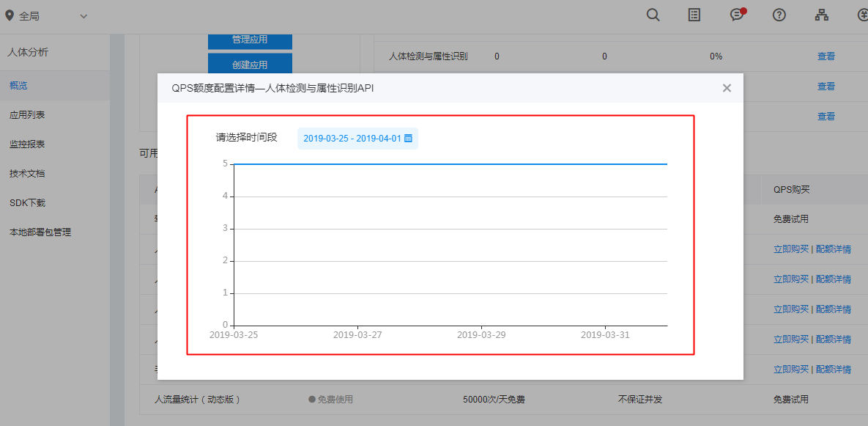Click the blue QPS line at value 5
Viewport: 868px width, 426px height.
(x=450, y=164)
